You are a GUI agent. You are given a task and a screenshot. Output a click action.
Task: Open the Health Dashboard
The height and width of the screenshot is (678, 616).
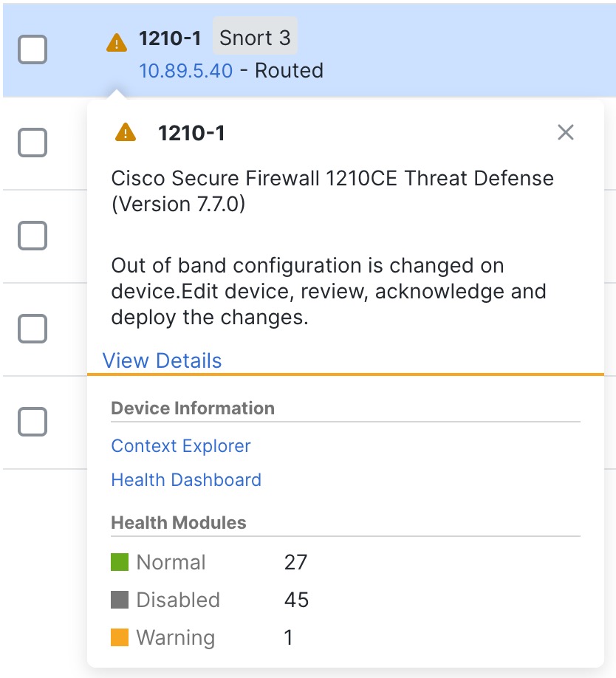coord(185,479)
